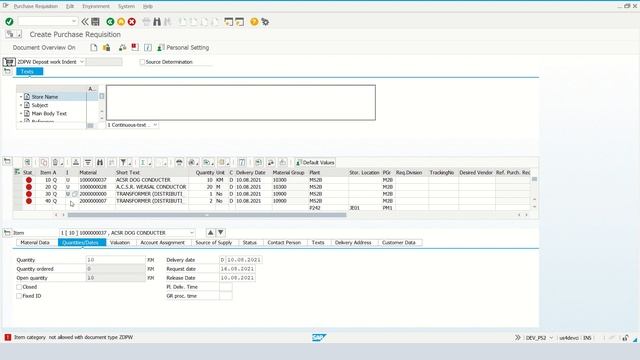Click the red status icon for item 40
This screenshot has height=360, width=640.
[x=29, y=201]
